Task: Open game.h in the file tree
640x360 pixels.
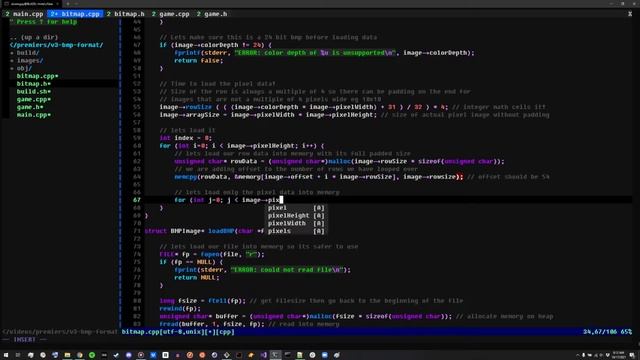Action: 30,107
